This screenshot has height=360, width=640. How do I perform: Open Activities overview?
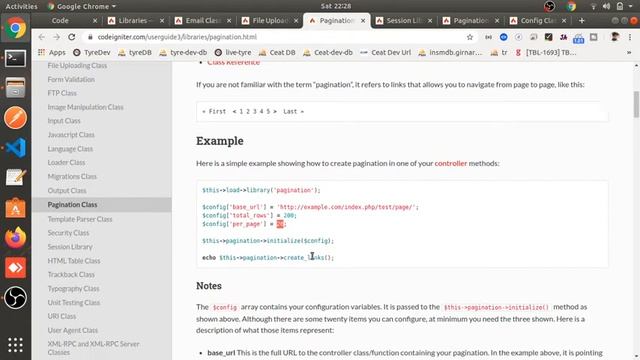pyautogui.click(x=21, y=6)
